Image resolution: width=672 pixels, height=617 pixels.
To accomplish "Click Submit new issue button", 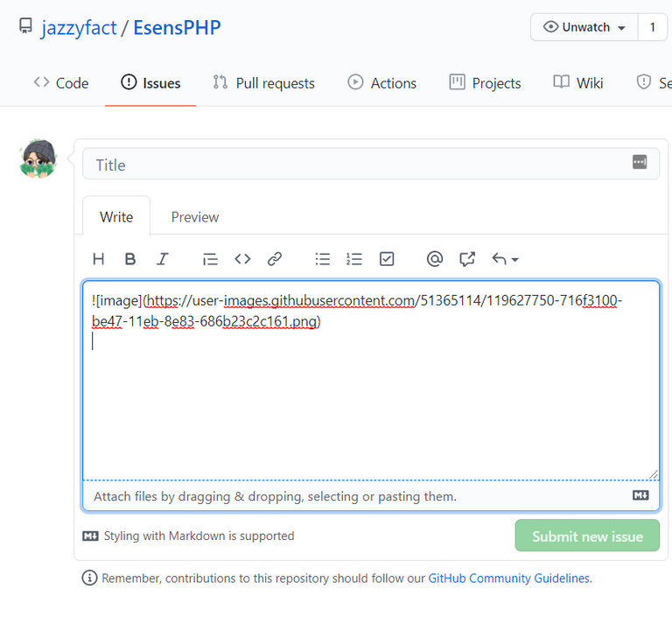I will click(587, 536).
